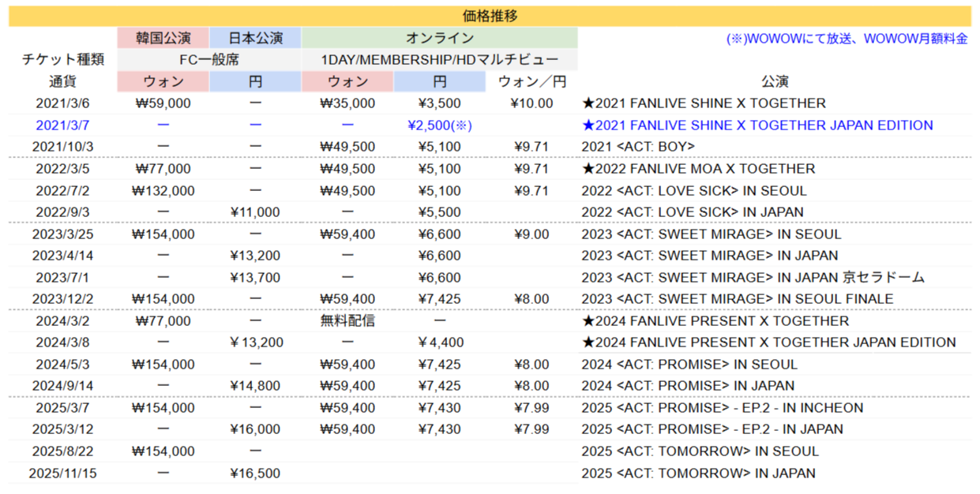Click ¥13,200 in the 2023/4/14 row
The image size is (980, 494).
click(x=255, y=256)
